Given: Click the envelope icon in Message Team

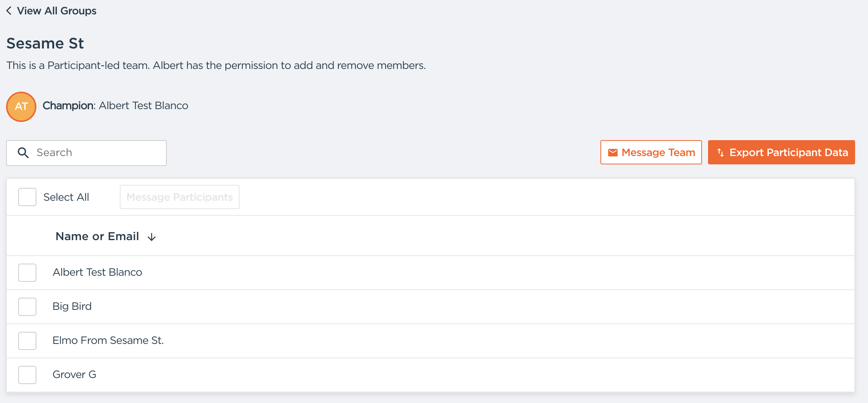Looking at the screenshot, I should [613, 152].
